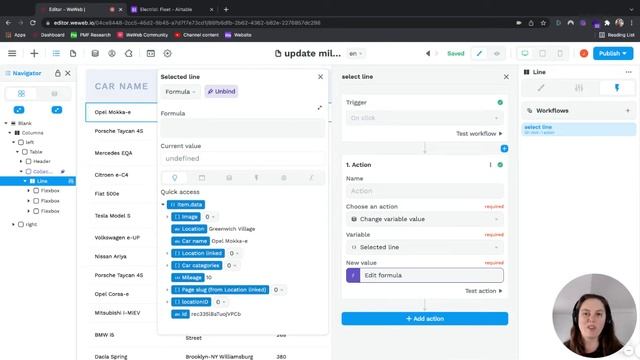640x360 pixels.
Task: Select the formula f tab icon
Action: point(311,178)
